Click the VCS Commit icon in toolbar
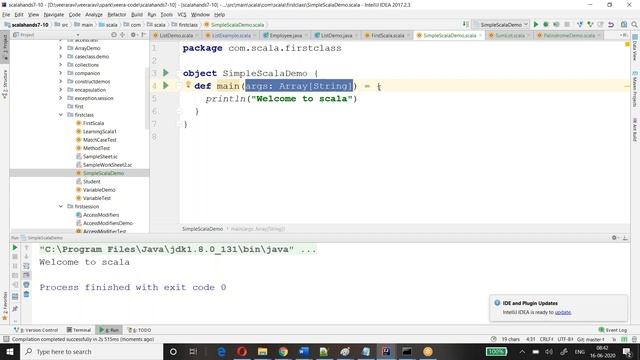This screenshot has height=360, width=640. tap(590, 24)
